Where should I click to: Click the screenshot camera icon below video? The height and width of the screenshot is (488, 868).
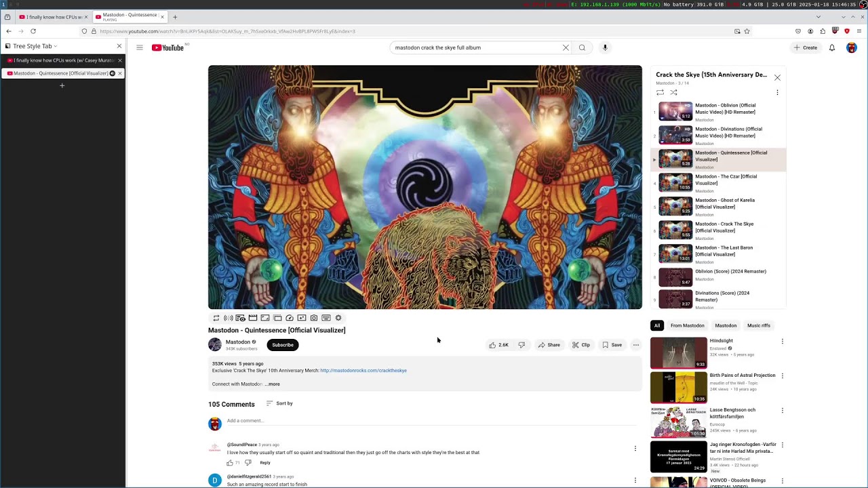(x=314, y=318)
